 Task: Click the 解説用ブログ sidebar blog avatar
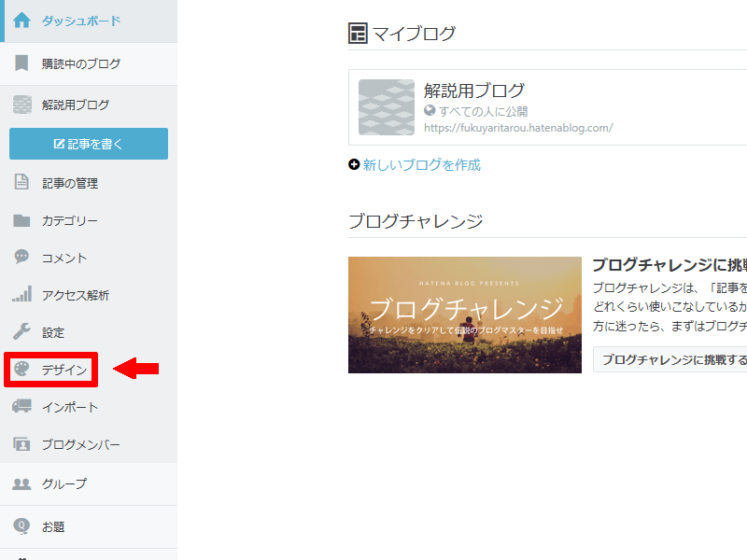[x=21, y=105]
